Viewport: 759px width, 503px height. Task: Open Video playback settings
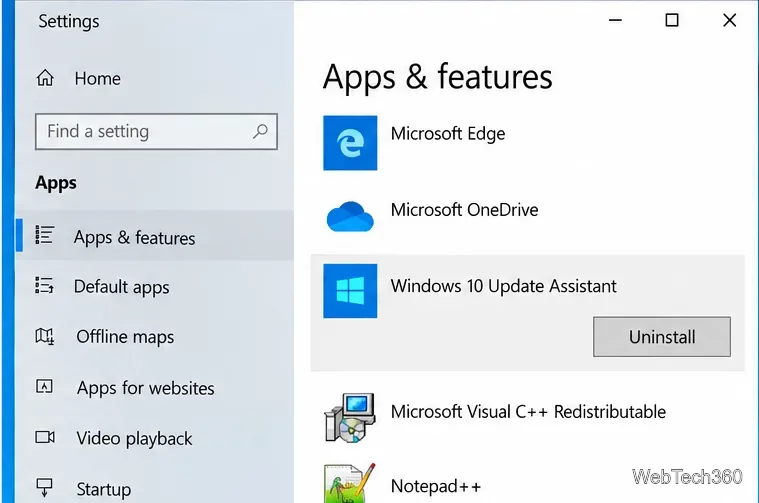point(134,438)
